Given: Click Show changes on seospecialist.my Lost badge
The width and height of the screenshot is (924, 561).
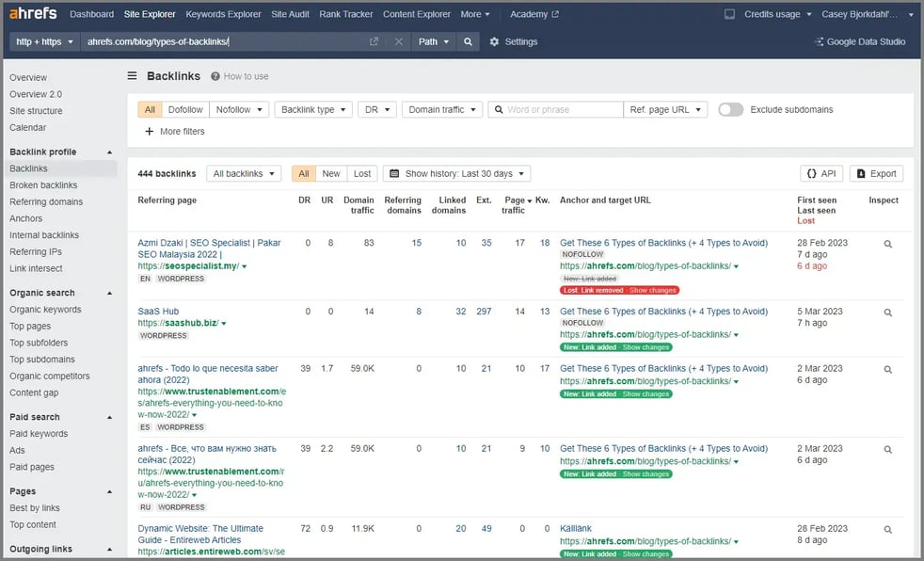Looking at the screenshot, I should coord(652,291).
